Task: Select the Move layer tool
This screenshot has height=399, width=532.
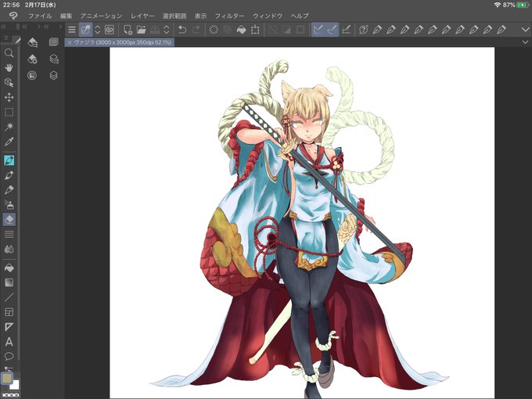Action: pos(9,97)
